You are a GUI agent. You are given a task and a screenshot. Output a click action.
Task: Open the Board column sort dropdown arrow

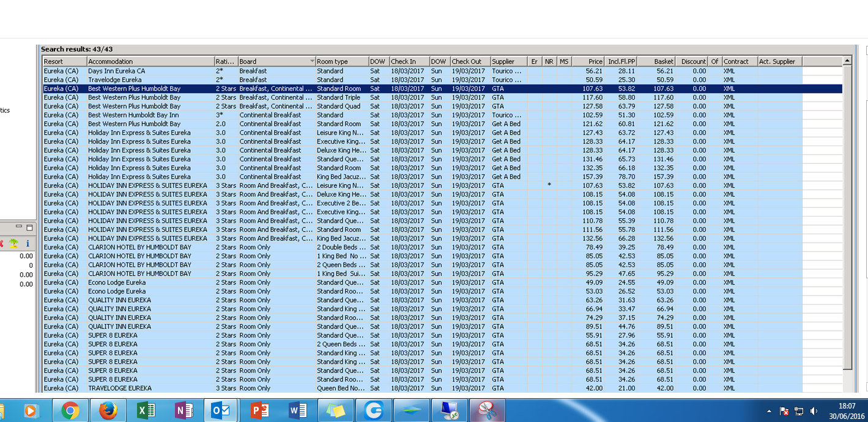point(312,62)
